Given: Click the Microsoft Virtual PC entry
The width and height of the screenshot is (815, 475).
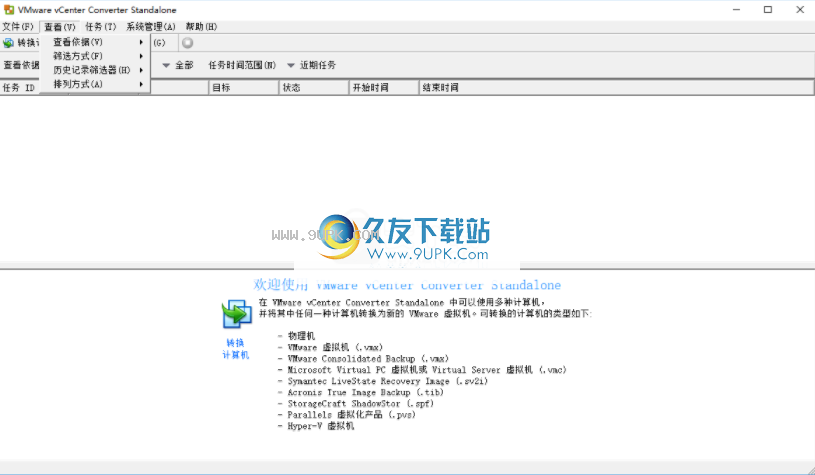Looking at the screenshot, I should (x=427, y=370).
